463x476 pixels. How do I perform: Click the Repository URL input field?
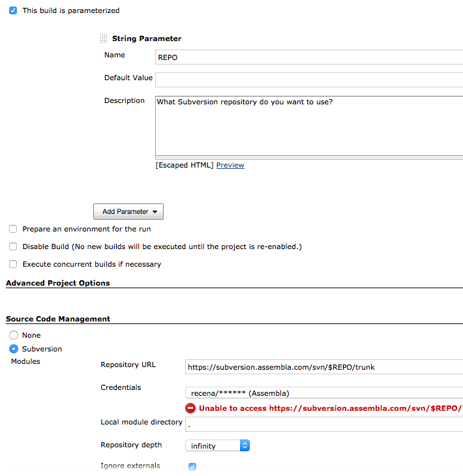pyautogui.click(x=323, y=367)
